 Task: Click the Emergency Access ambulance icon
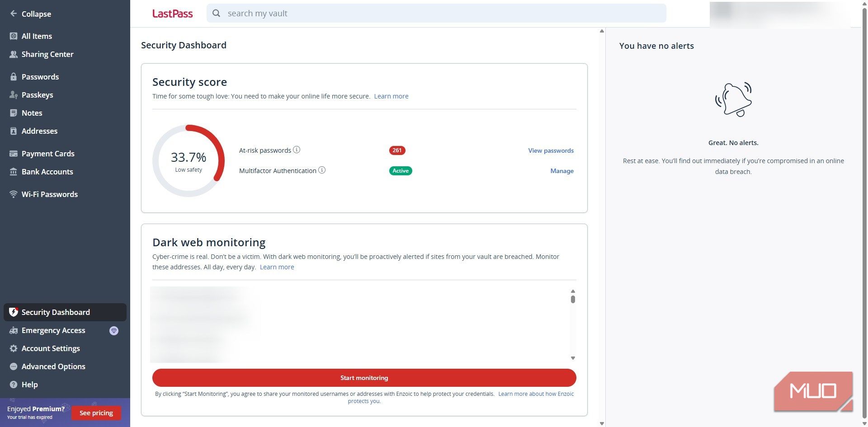click(14, 330)
